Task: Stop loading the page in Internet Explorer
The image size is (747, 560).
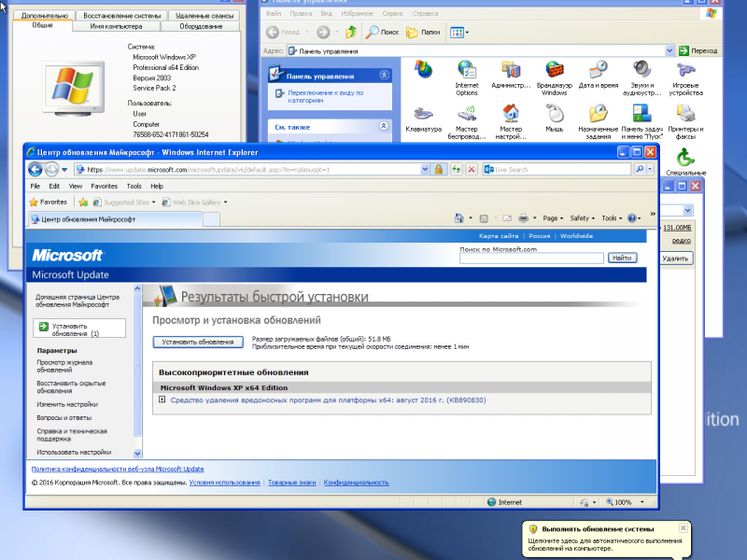Action: 472,169
